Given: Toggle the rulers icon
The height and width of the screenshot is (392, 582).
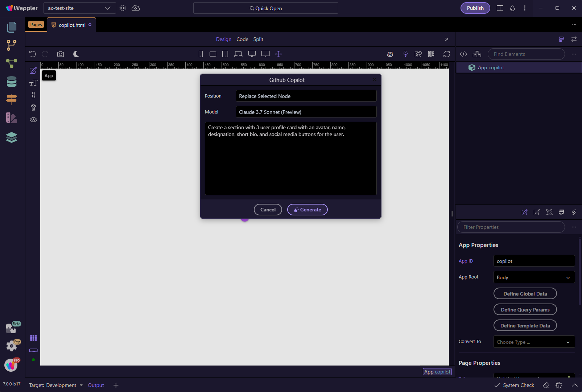Looking at the screenshot, I should click(33, 350).
